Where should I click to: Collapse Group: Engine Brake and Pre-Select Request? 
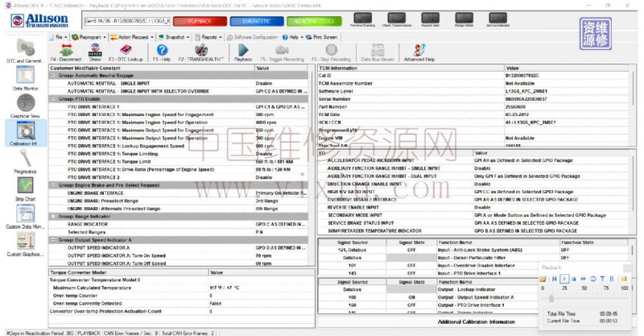(53, 185)
